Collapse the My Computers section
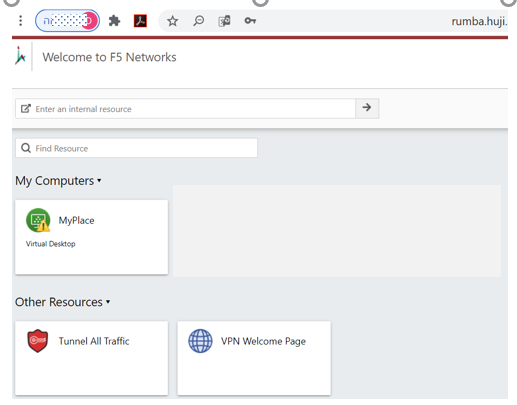 pos(58,181)
